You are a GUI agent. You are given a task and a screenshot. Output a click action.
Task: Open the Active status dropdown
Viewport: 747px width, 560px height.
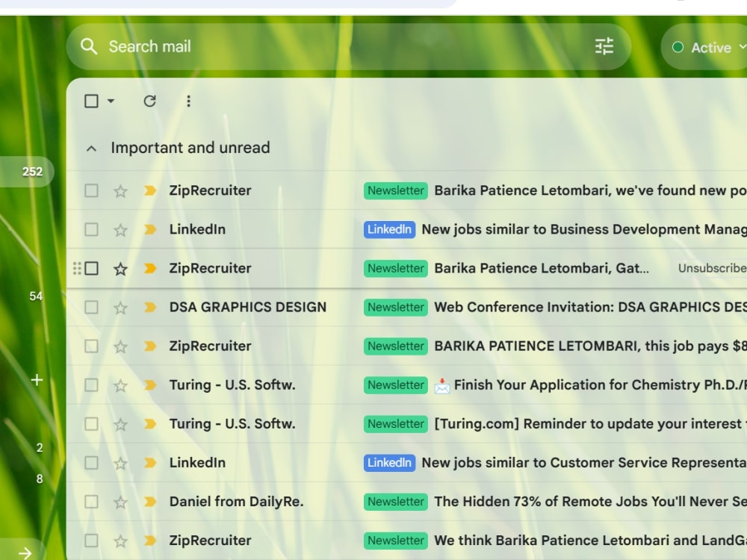point(741,46)
